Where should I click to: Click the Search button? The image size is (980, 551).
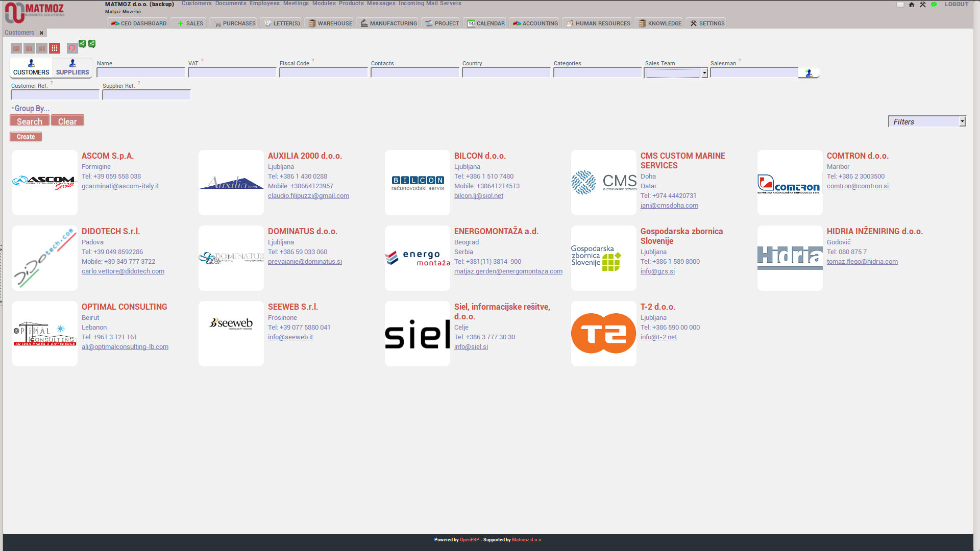[30, 121]
